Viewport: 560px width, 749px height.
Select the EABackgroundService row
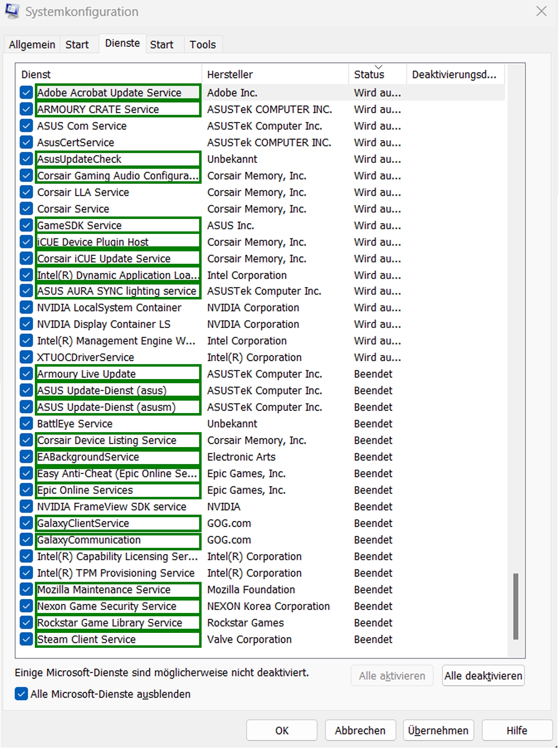[x=261, y=457]
